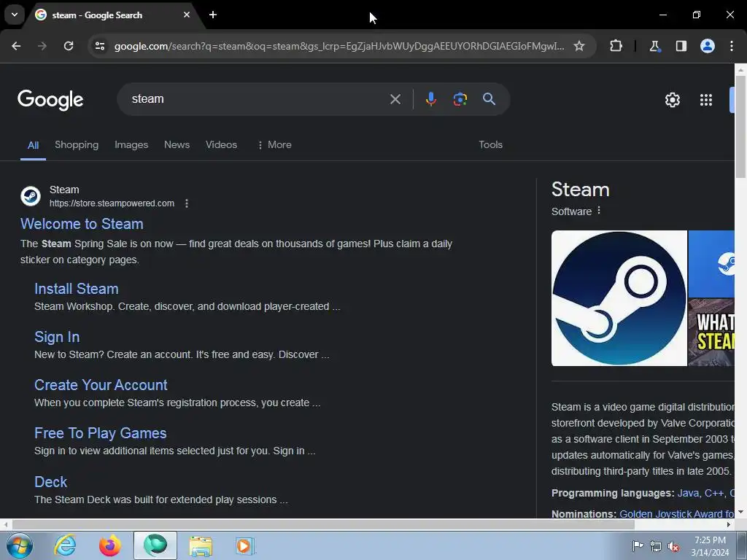
Task: Open Google quick settings gear
Action: click(672, 99)
